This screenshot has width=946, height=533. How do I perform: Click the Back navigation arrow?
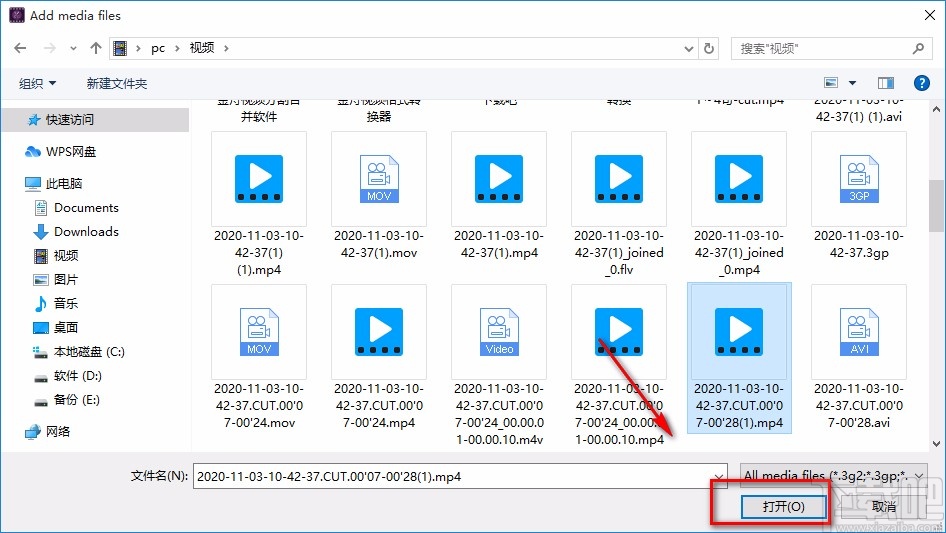click(x=21, y=48)
